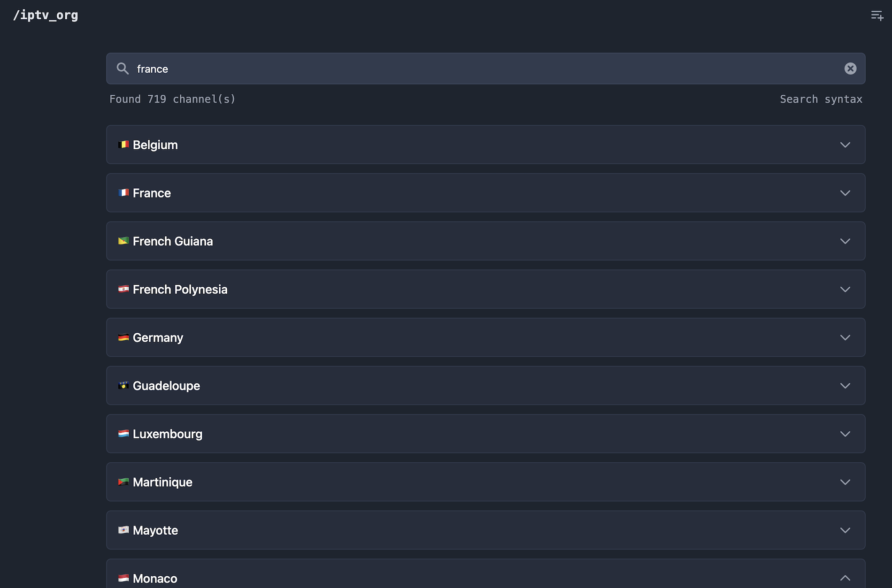Open the Search syntax help

[821, 99]
